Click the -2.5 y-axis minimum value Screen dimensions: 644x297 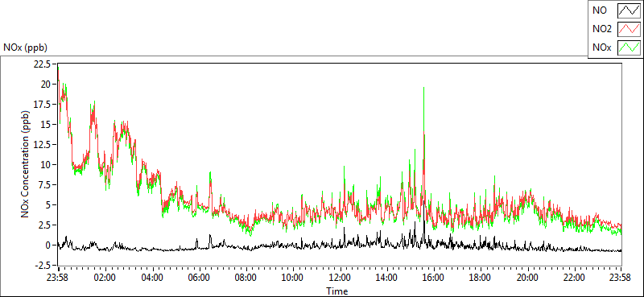pyautogui.click(x=43, y=266)
